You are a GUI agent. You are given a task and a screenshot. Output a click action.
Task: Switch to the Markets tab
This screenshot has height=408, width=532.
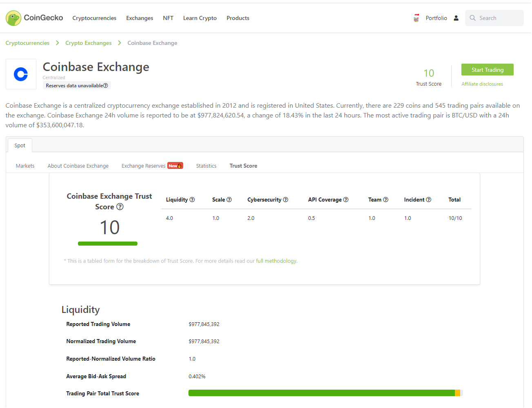click(x=25, y=166)
